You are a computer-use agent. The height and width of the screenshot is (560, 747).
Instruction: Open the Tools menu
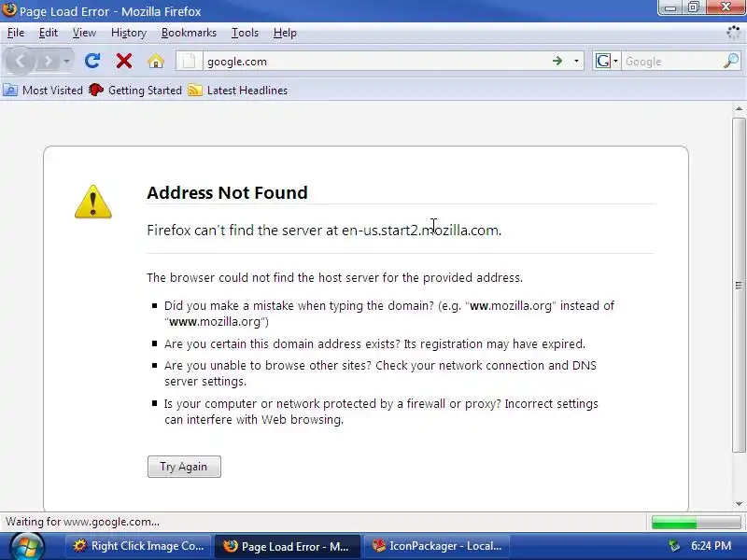tap(245, 33)
